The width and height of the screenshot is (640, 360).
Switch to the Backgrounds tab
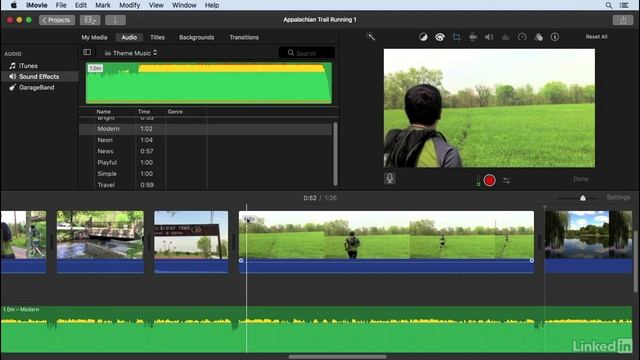pyautogui.click(x=196, y=37)
